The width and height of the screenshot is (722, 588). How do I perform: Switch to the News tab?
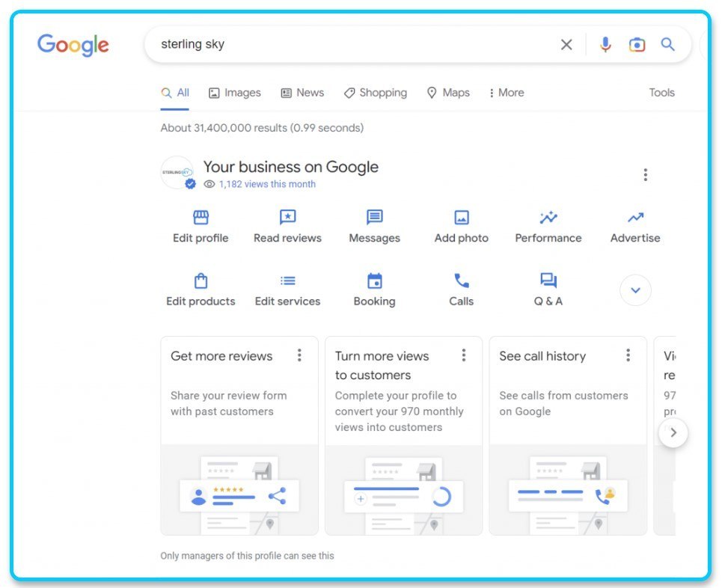pos(302,93)
